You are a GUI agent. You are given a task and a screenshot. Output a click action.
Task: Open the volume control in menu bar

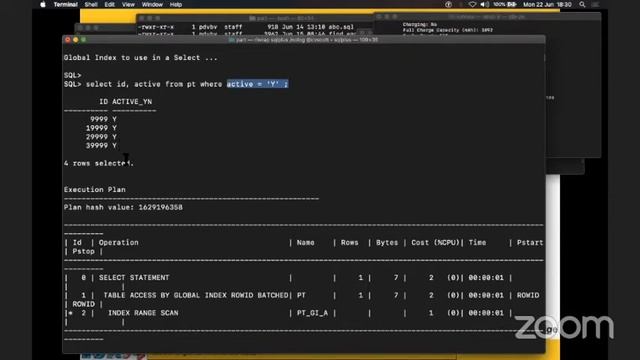pyautogui.click(x=484, y=4)
